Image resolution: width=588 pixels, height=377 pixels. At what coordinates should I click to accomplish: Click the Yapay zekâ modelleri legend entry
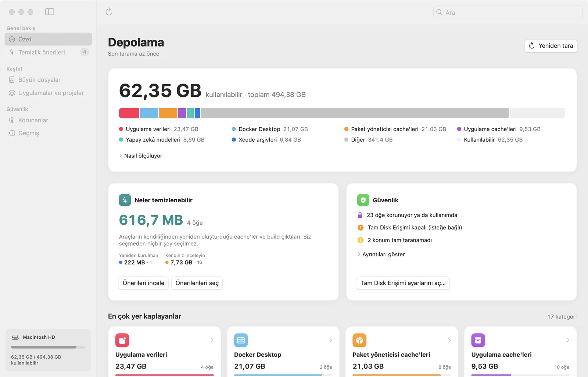[162, 140]
